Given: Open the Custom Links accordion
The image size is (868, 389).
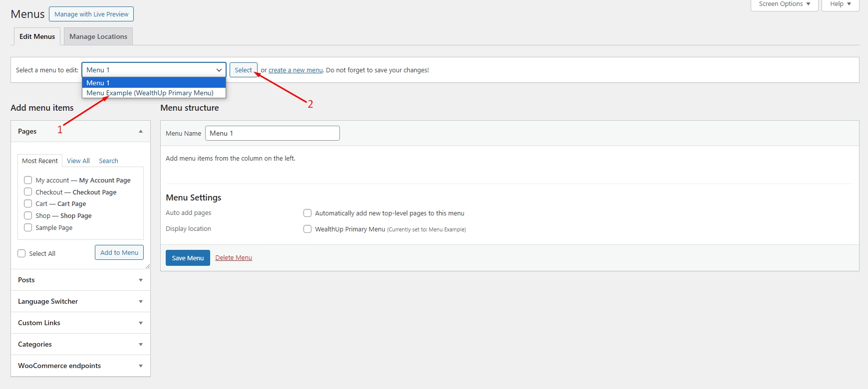Looking at the screenshot, I should [141, 323].
